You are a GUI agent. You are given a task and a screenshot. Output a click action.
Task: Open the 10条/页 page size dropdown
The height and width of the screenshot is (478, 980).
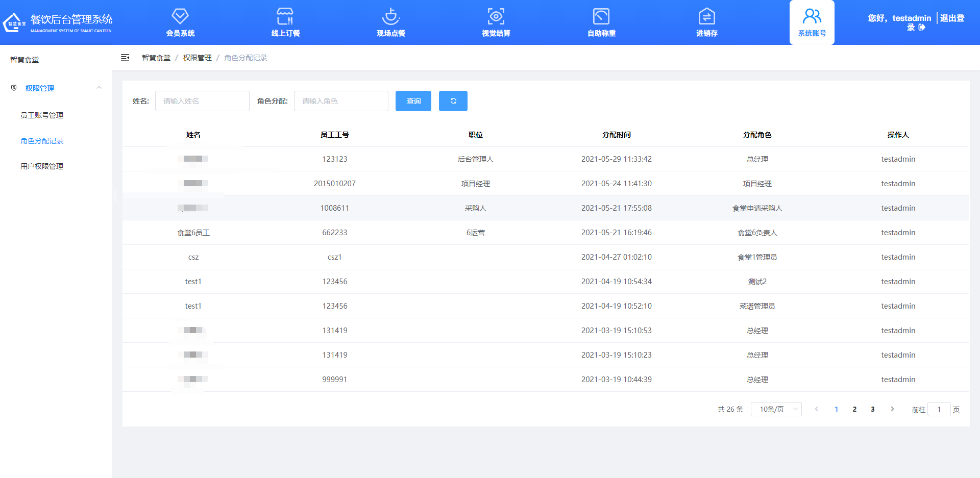tap(776, 409)
